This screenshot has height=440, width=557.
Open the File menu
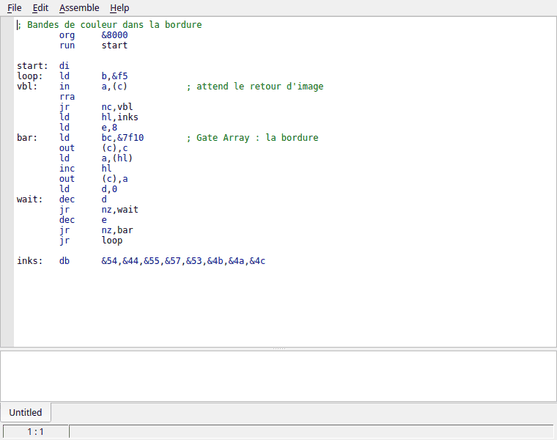click(x=14, y=8)
